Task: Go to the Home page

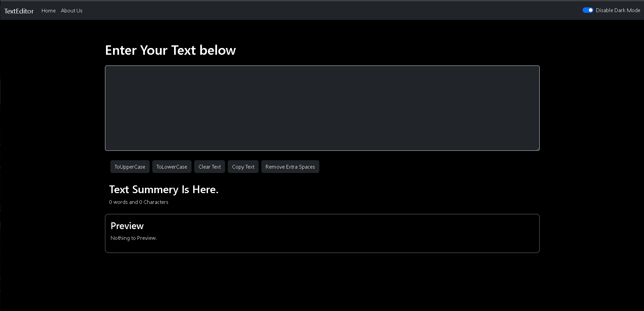Action: tap(48, 11)
